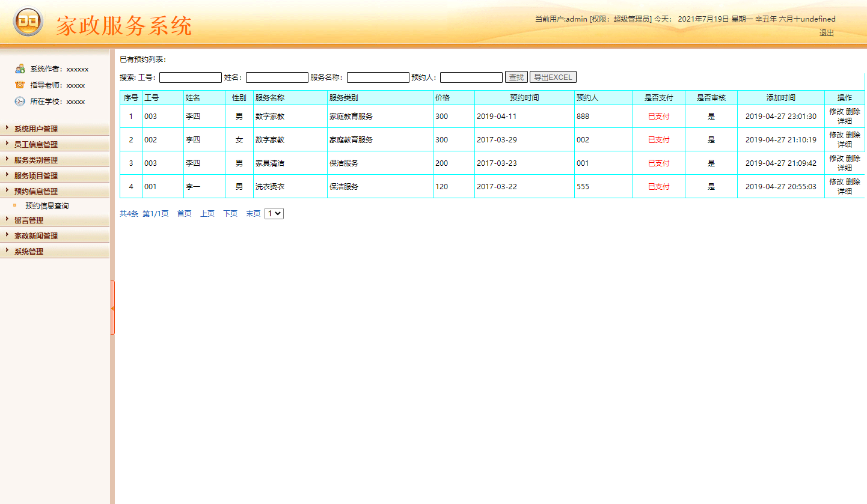Open the page number dropdown
The width and height of the screenshot is (867, 504).
coord(274,213)
